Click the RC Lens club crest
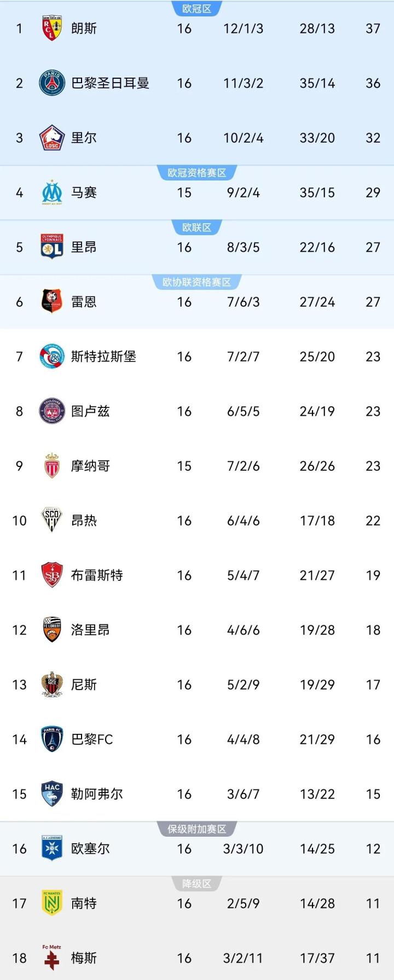The image size is (394, 980). coord(52,28)
